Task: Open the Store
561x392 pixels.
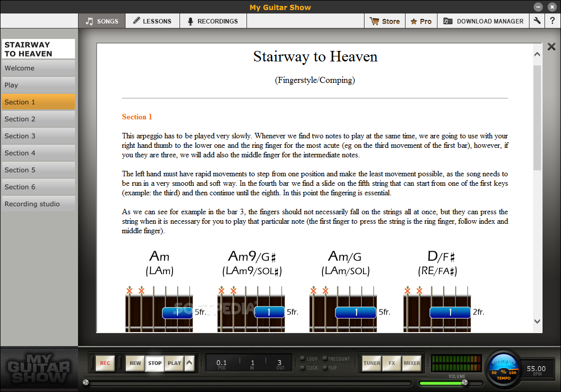Action: point(385,21)
